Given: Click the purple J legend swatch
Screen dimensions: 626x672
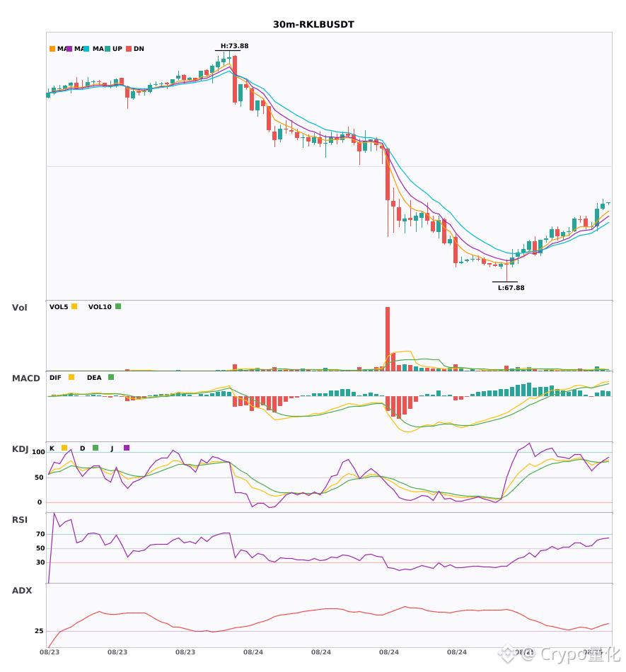Looking at the screenshot, I should point(127,448).
